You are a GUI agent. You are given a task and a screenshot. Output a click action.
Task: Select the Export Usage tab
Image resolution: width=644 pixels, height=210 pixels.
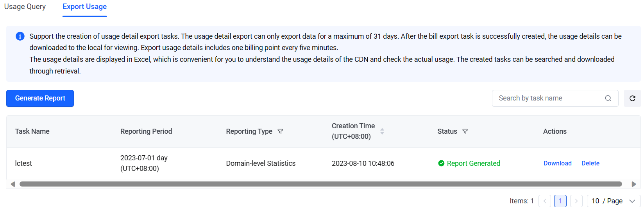(x=85, y=7)
